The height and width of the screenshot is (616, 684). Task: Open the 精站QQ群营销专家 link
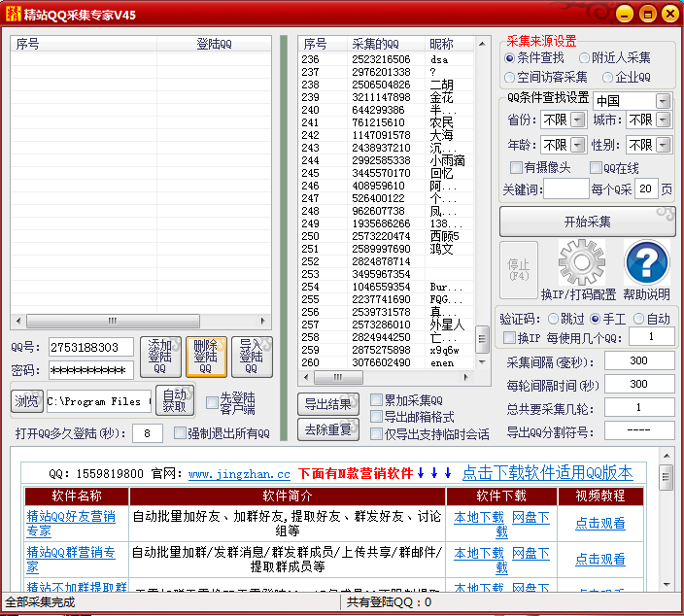71,560
